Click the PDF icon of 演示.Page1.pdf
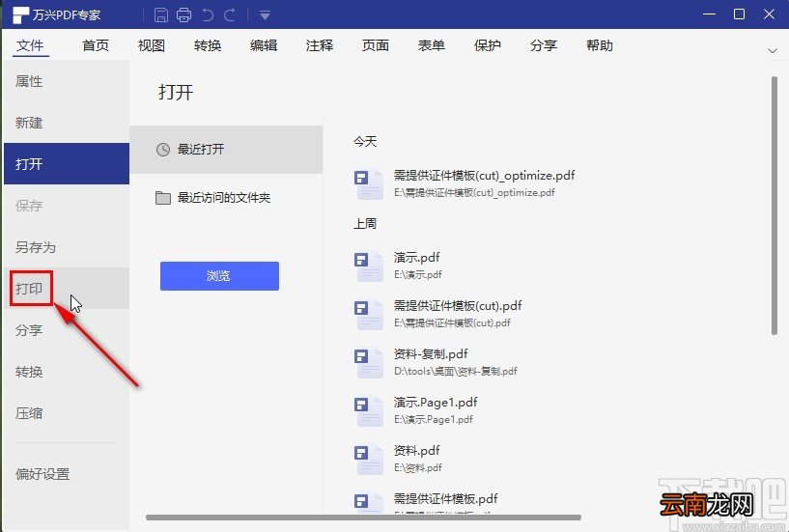 click(x=369, y=410)
